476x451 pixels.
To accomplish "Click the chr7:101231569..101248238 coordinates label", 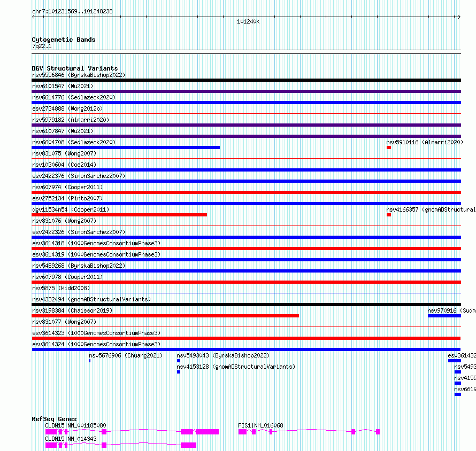I will (72, 12).
